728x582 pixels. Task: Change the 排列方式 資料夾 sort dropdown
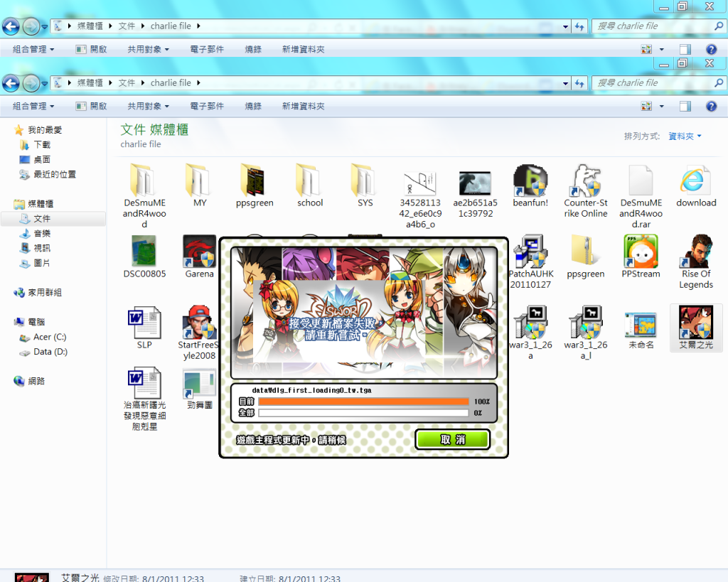(x=685, y=136)
